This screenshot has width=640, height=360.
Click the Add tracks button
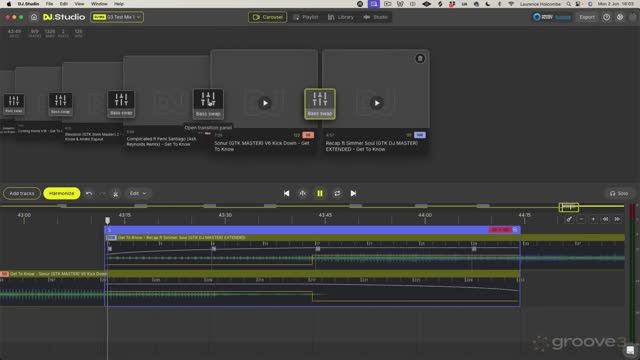tap(22, 193)
